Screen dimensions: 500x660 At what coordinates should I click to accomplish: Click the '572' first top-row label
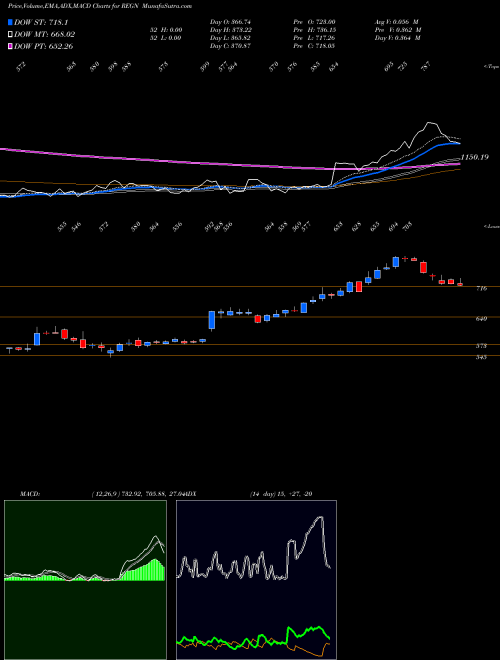click(x=21, y=67)
